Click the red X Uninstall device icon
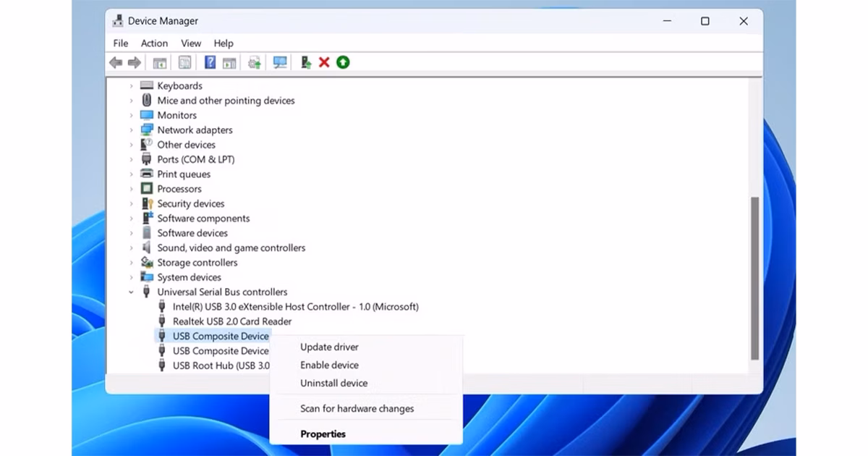Image resolution: width=868 pixels, height=456 pixels. point(324,63)
